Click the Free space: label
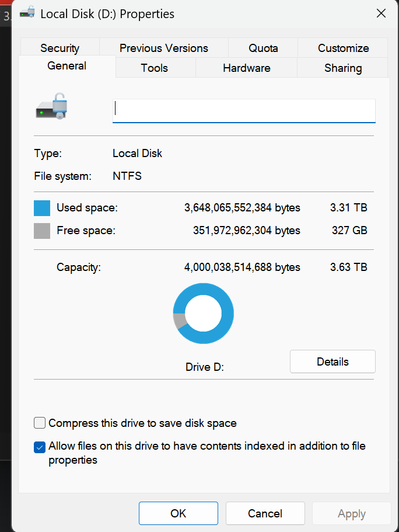The height and width of the screenshot is (532, 399). [x=86, y=230]
